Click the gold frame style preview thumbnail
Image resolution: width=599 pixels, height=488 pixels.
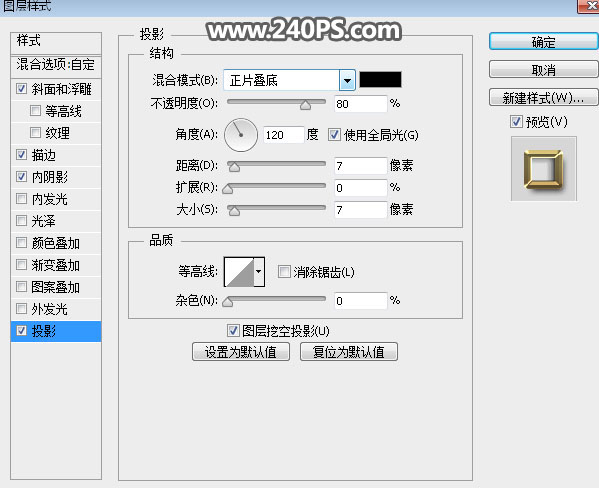[544, 169]
